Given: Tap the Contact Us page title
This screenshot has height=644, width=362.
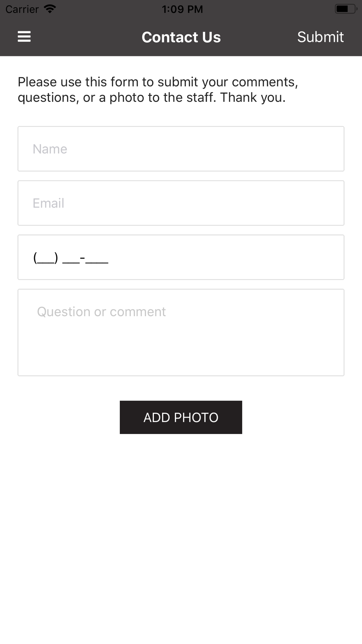Looking at the screenshot, I should tap(181, 37).
